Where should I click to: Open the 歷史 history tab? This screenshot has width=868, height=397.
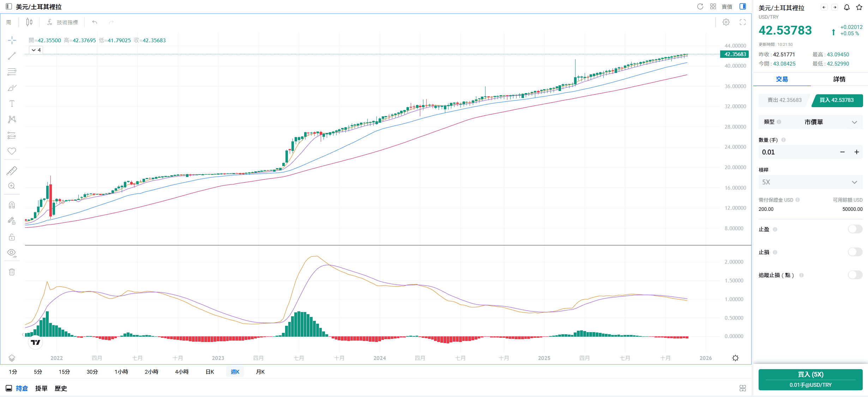click(x=61, y=388)
